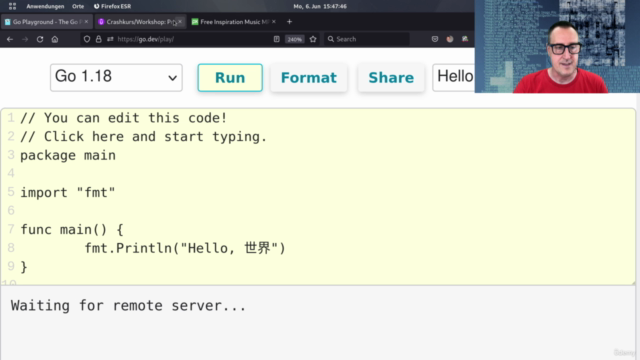This screenshot has width=640, height=360.
Task: Switch to the Free Inspiration Music tab
Action: (x=233, y=22)
